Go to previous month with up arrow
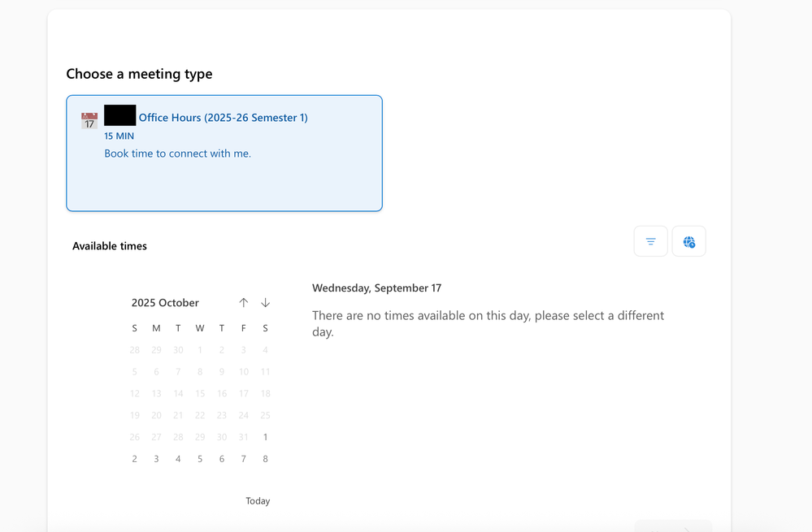 [243, 303]
